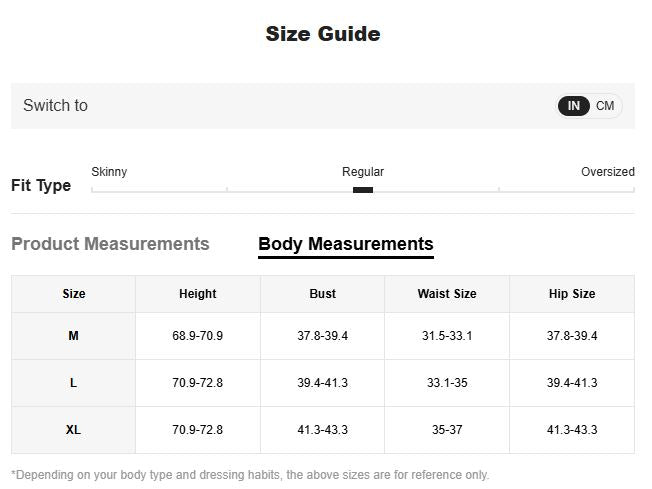The width and height of the screenshot is (652, 489).
Task: Click the Height column header
Action: (x=197, y=294)
